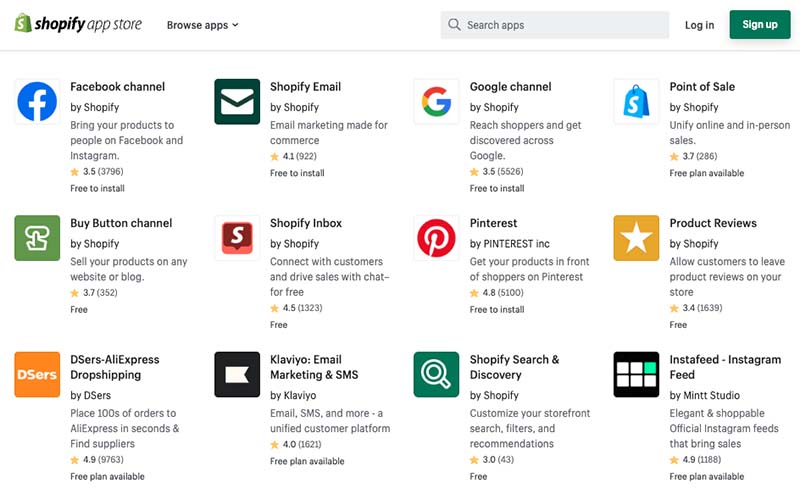
Task: Open the Pinterest title link
Action: [493, 223]
